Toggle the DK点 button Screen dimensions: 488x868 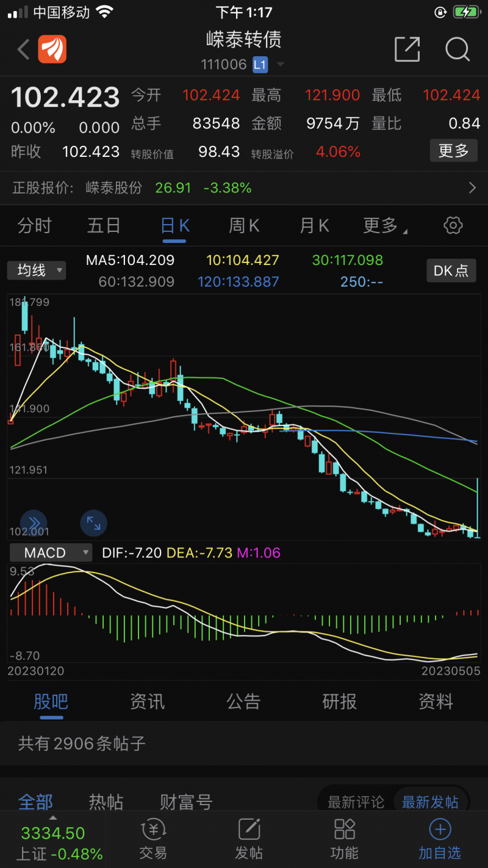tap(451, 270)
